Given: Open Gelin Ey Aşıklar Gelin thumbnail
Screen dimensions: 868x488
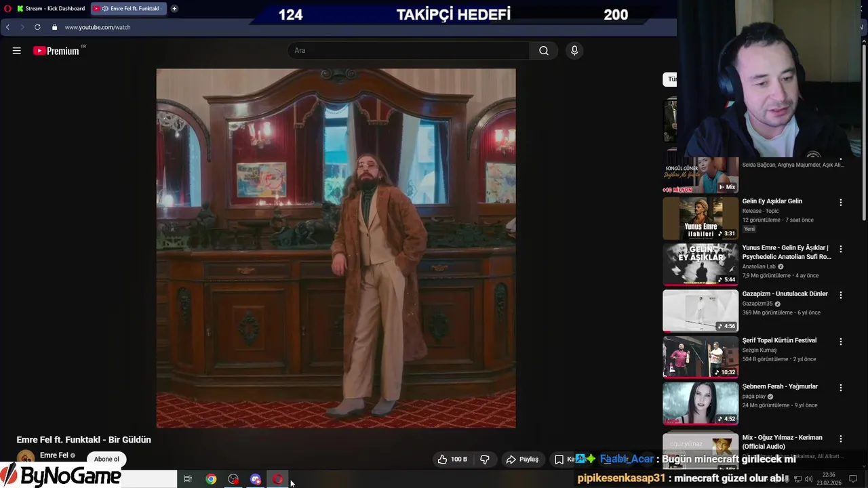Looking at the screenshot, I should [x=701, y=218].
